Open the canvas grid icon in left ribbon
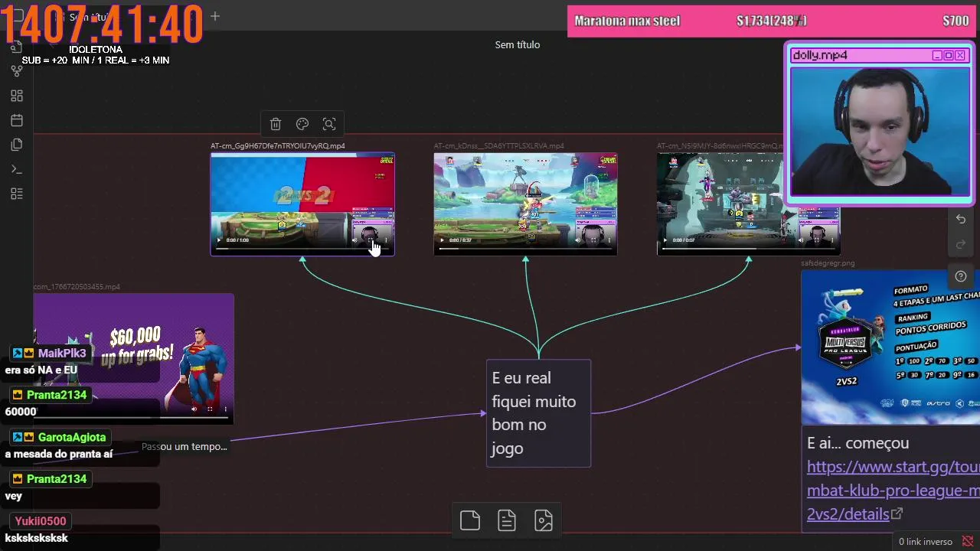The height and width of the screenshot is (551, 980). [x=17, y=96]
